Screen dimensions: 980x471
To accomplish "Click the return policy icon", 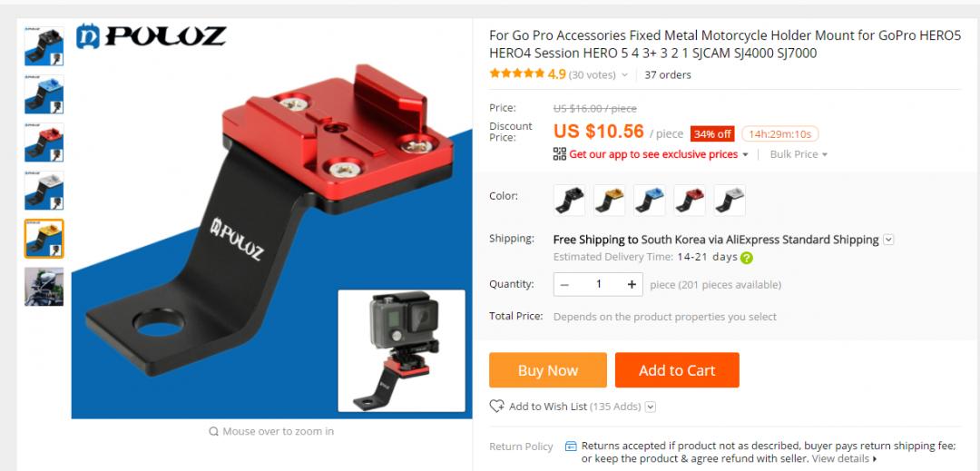I will [571, 446].
